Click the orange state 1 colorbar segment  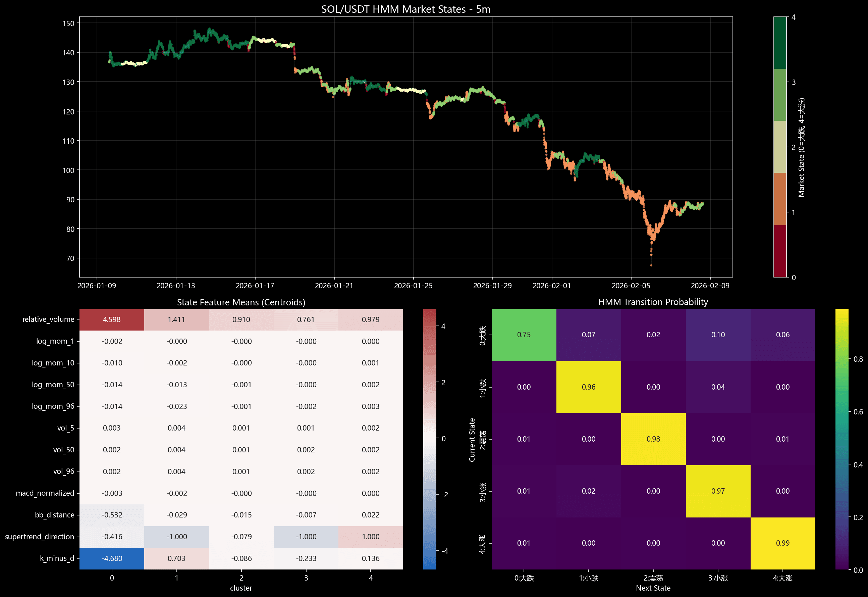(x=780, y=199)
